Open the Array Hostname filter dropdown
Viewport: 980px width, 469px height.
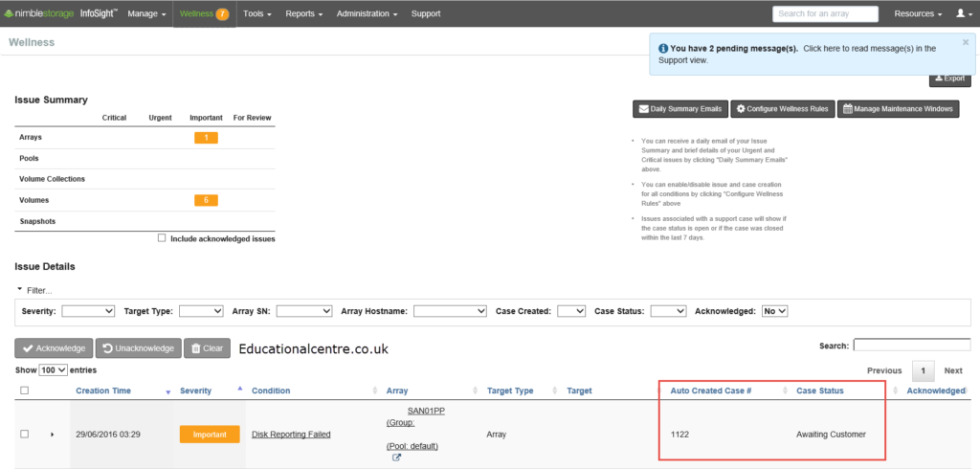(x=450, y=311)
